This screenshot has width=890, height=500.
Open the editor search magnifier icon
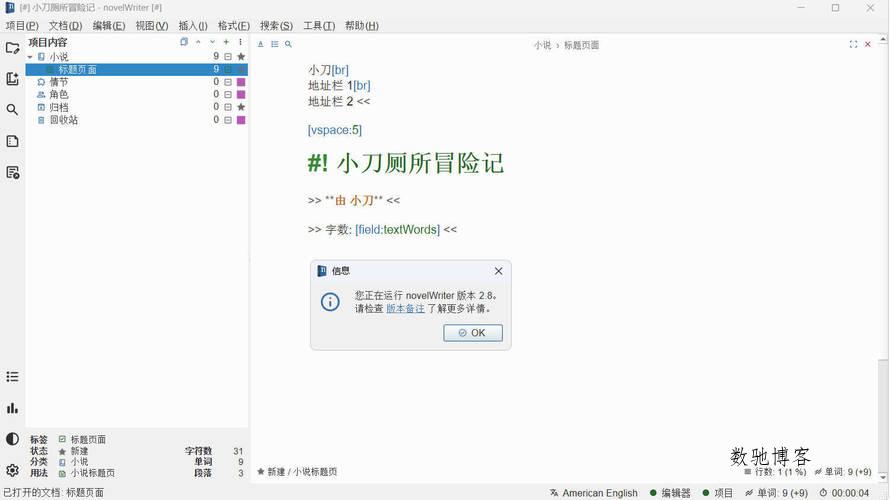288,44
